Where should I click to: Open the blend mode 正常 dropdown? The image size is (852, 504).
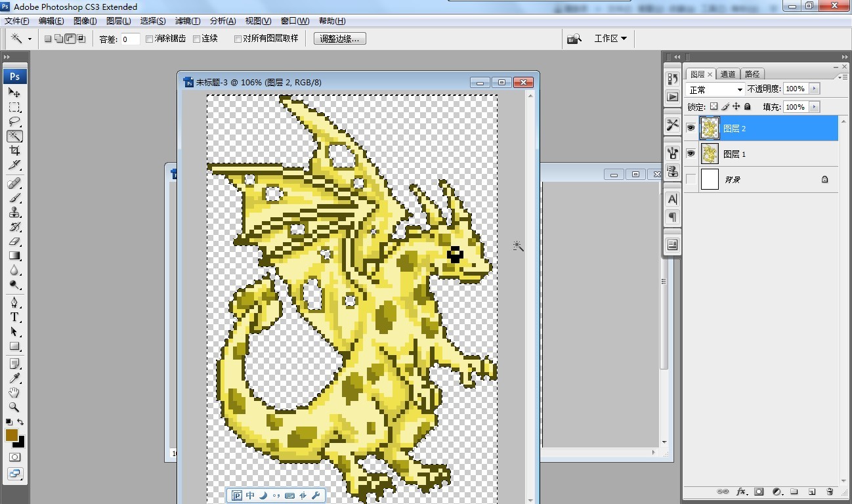pyautogui.click(x=715, y=89)
